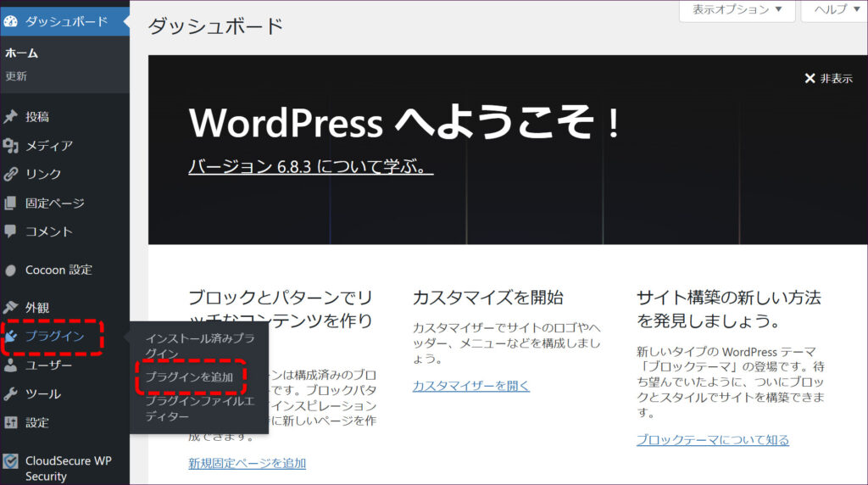The image size is (868, 485).
Task: Dismiss the welcome panel with 非表示
Action: tap(828, 79)
